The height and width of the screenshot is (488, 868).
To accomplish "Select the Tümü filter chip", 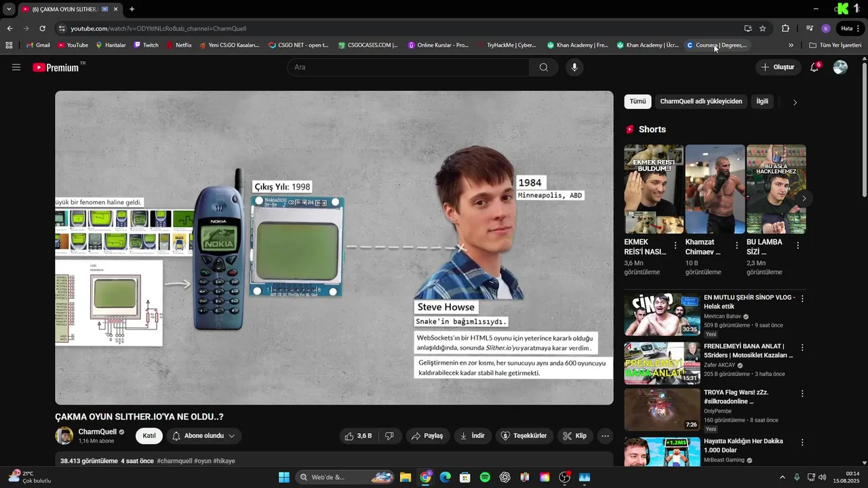I will (x=637, y=102).
